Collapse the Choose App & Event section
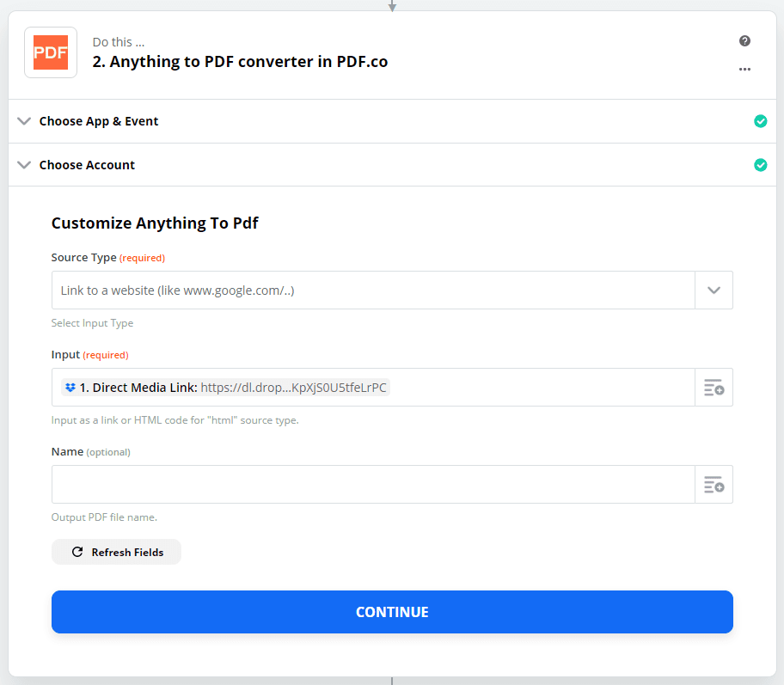Screen dimensions: 784x685 pos(24,121)
